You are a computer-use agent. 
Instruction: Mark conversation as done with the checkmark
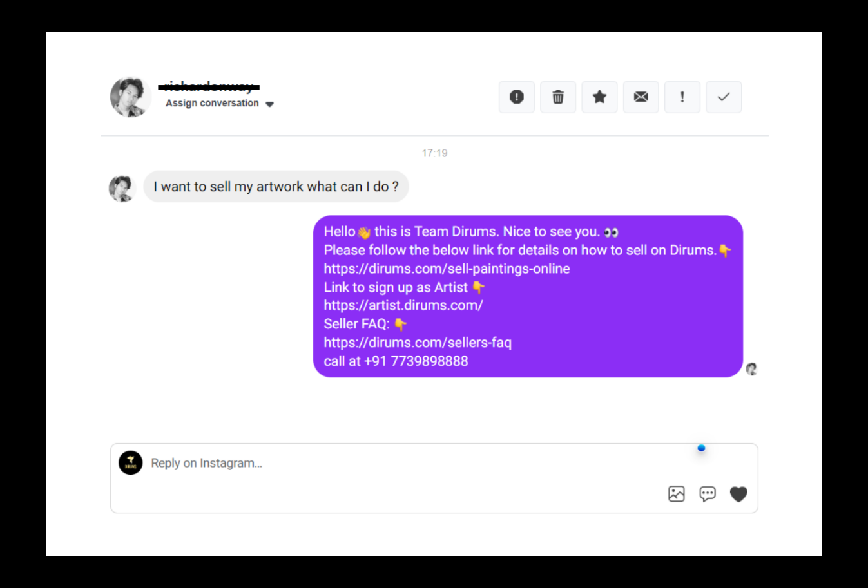[x=724, y=97]
